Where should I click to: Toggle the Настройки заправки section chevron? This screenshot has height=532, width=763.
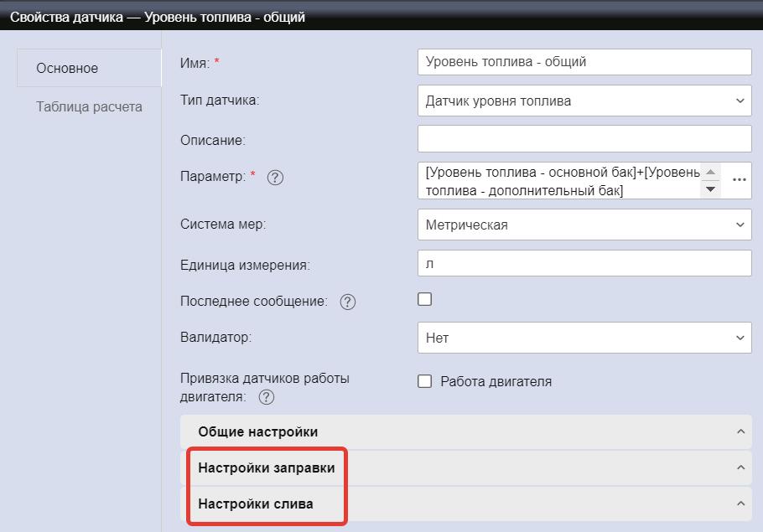coord(740,468)
